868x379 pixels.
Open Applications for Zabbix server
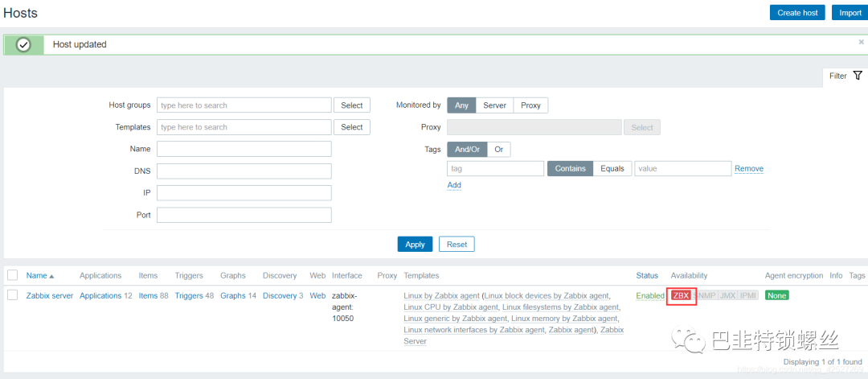[x=100, y=296]
